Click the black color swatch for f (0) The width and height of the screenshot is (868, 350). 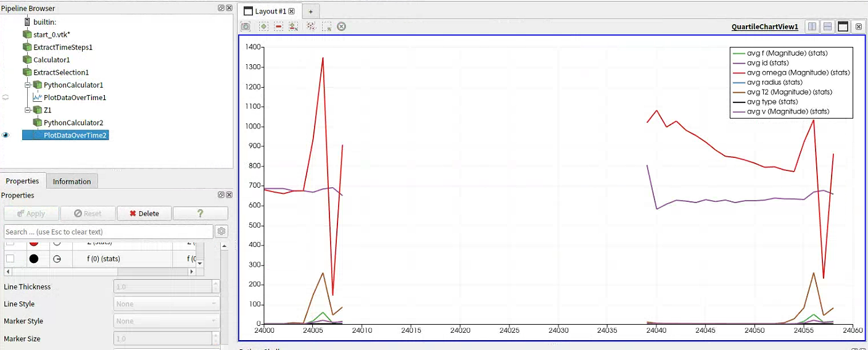(34, 259)
